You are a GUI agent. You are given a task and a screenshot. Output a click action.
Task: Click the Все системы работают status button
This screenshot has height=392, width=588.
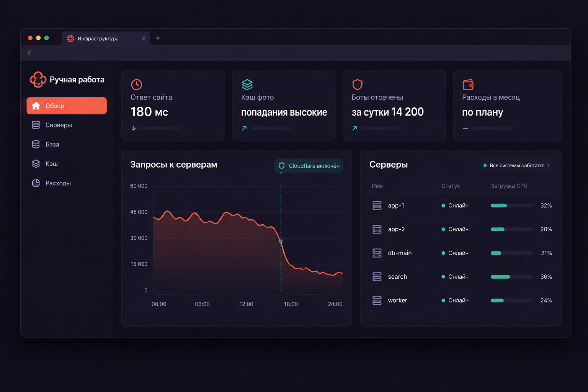516,165
